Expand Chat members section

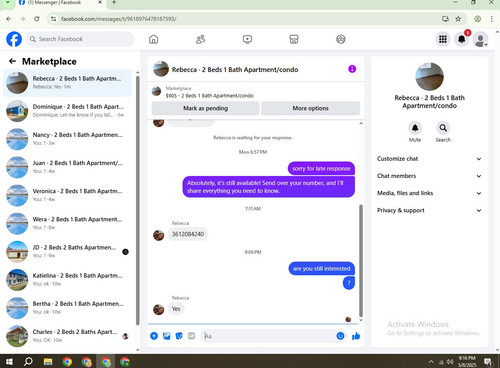(429, 176)
